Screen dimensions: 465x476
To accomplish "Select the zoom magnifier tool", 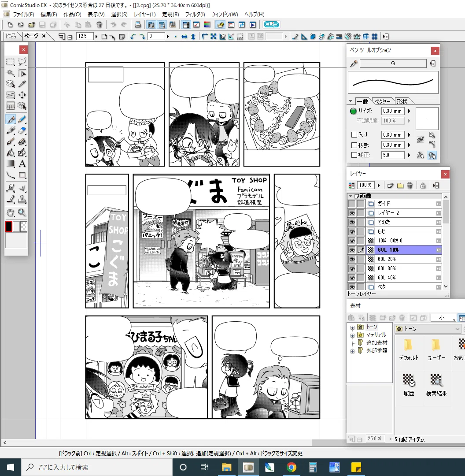I will [x=22, y=212].
